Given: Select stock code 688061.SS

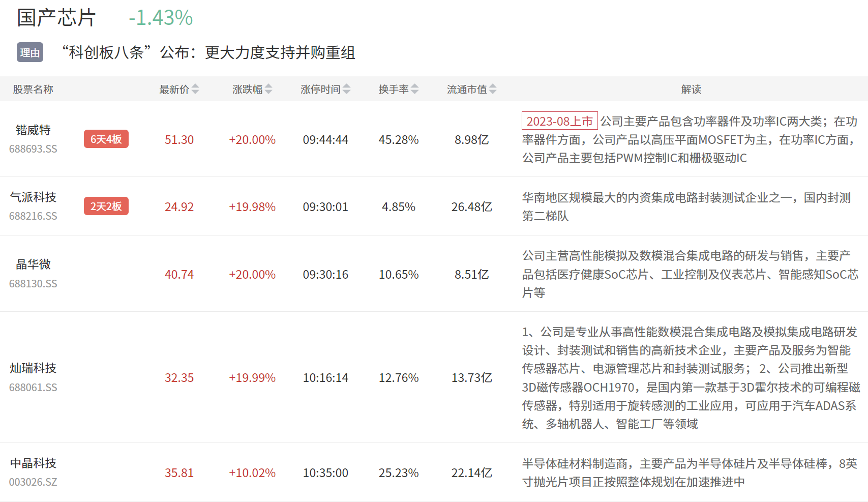Looking at the screenshot, I should 33,388.
